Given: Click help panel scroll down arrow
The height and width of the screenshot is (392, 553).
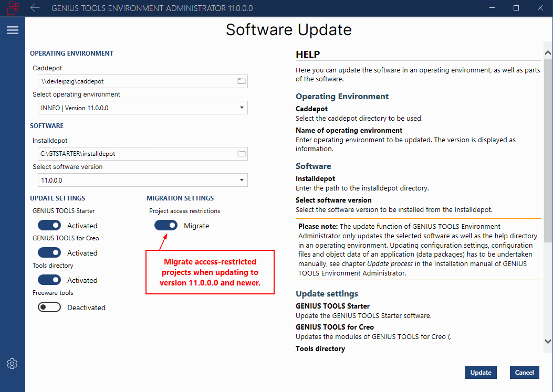Looking at the screenshot, I should tap(548, 341).
